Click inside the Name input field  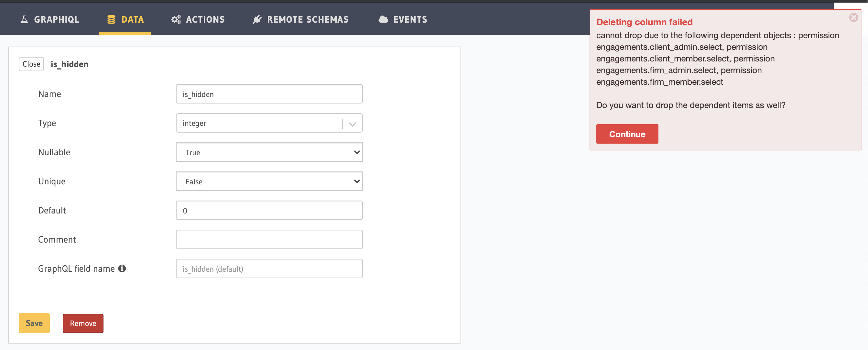(269, 94)
